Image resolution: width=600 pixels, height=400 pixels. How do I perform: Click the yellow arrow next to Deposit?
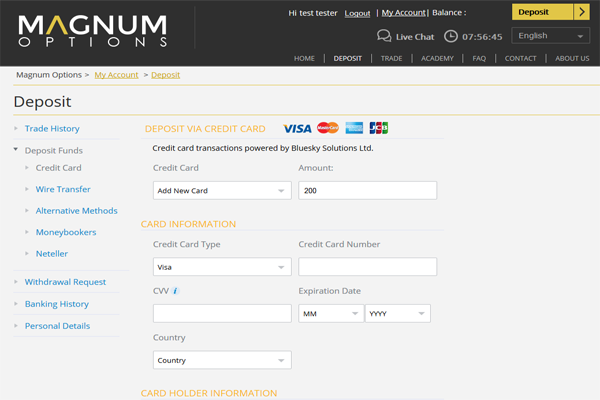[x=582, y=12]
